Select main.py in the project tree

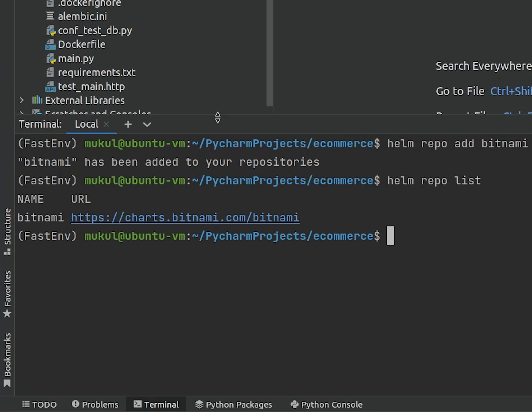click(76, 59)
